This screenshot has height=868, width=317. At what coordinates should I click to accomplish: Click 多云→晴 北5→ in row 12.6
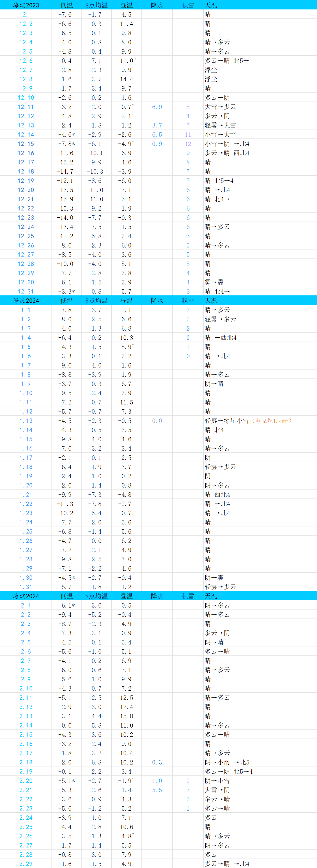click(x=227, y=61)
